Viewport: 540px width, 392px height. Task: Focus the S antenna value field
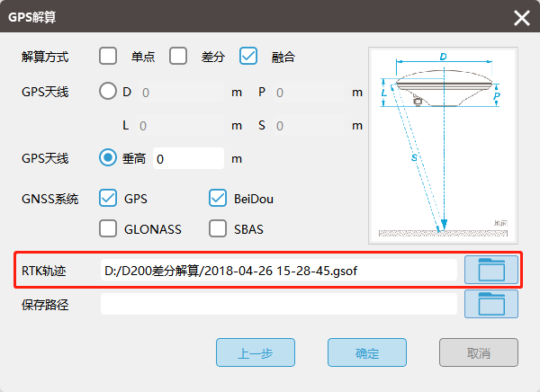click(308, 125)
